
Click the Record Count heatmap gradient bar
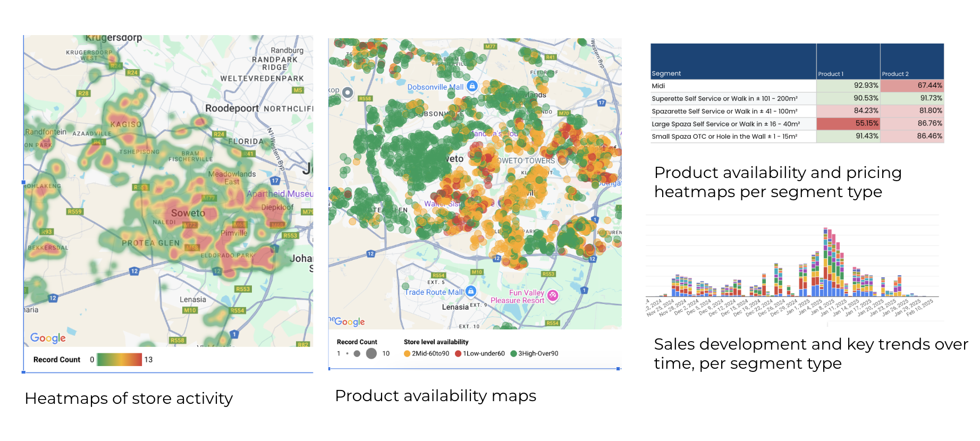click(120, 360)
